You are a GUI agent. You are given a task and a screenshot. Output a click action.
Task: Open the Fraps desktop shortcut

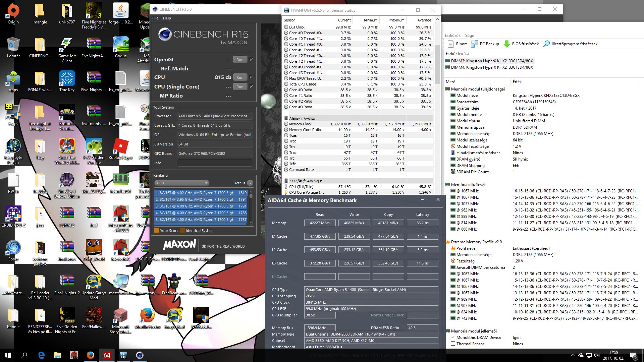tap(13, 115)
